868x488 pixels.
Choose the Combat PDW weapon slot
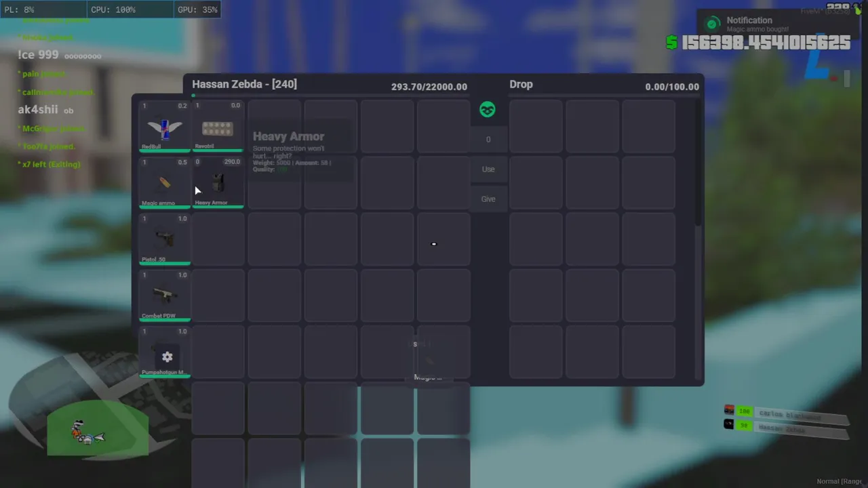pos(165,296)
